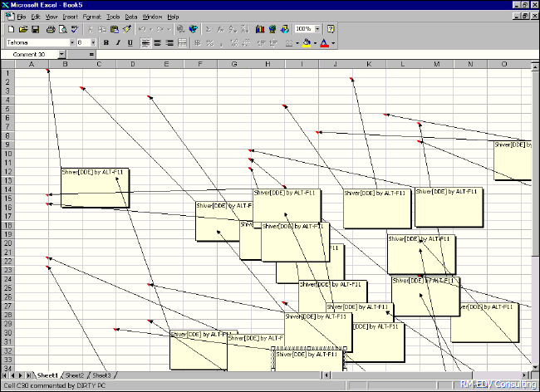Click the Office Assistant help icon

331,29
